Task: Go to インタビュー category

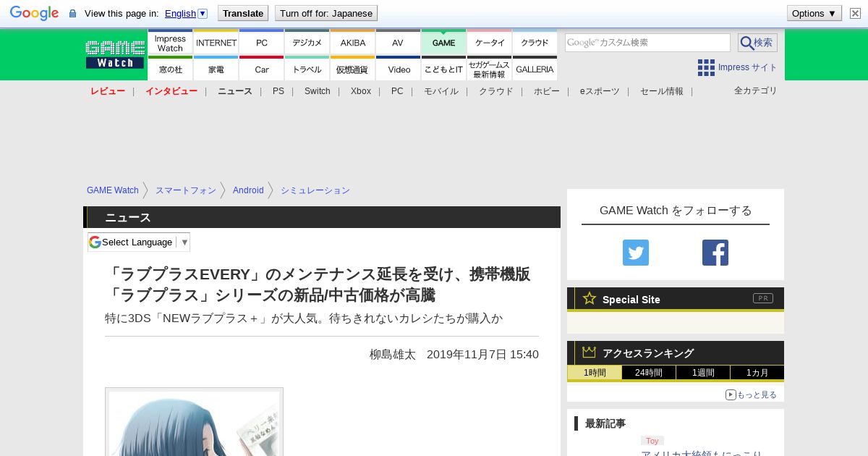Action: [171, 91]
